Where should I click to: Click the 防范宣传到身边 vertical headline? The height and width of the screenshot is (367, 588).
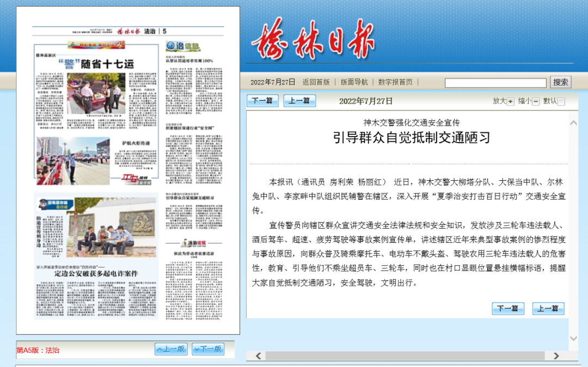pyautogui.click(x=39, y=231)
